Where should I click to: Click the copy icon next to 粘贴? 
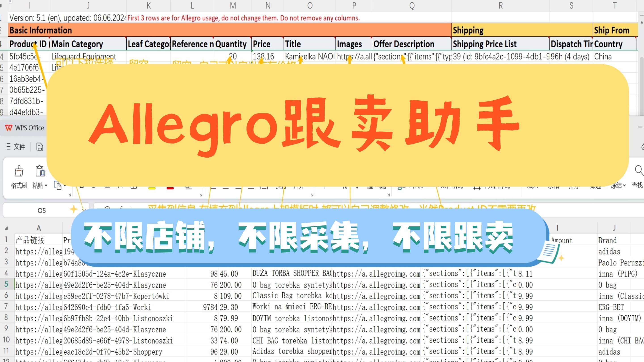coord(57,185)
